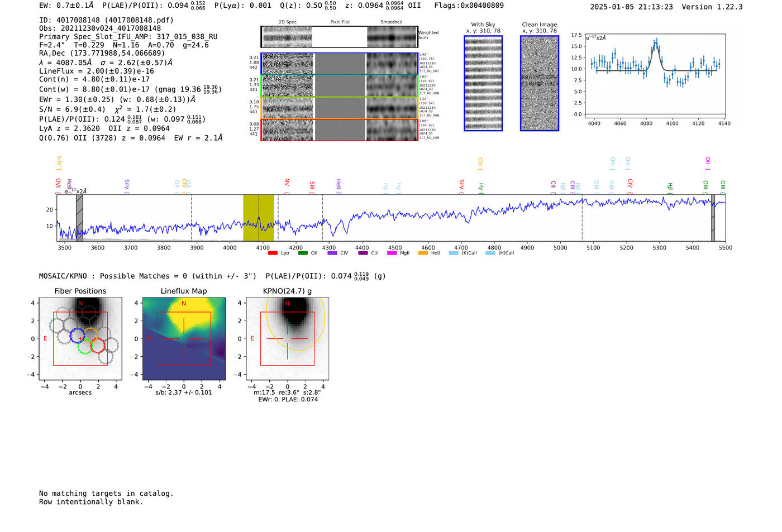Image resolution: width=782 pixels, height=532 pixels.
Task: Click the red OVI line marker label
Action: [58, 185]
